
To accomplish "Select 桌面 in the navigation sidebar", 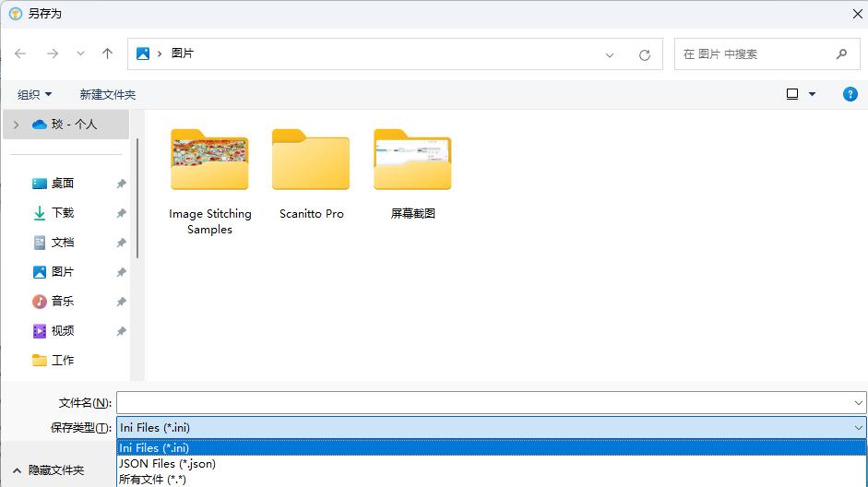I will pos(63,184).
